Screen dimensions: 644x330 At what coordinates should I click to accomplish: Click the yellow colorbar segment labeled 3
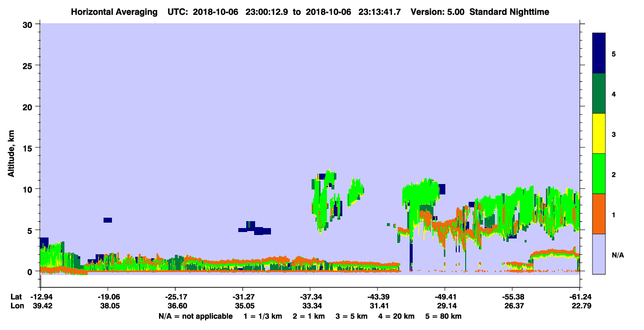pyautogui.click(x=599, y=134)
